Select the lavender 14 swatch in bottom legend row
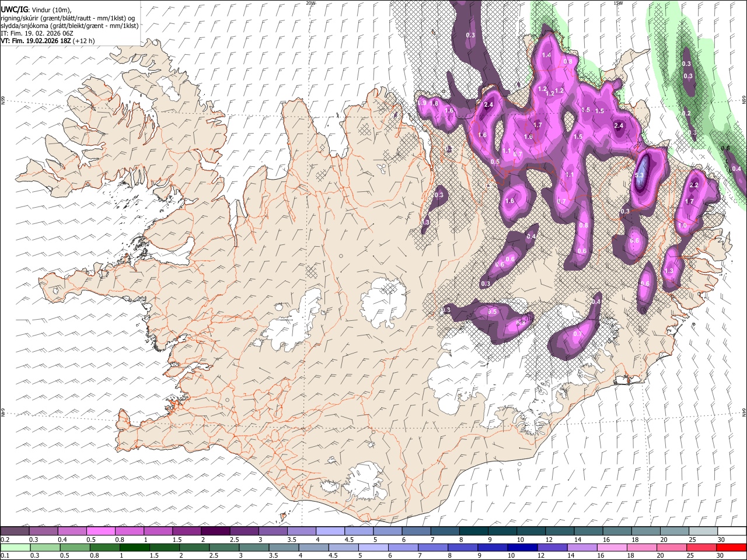The height and width of the screenshot is (560, 747). [x=582, y=548]
